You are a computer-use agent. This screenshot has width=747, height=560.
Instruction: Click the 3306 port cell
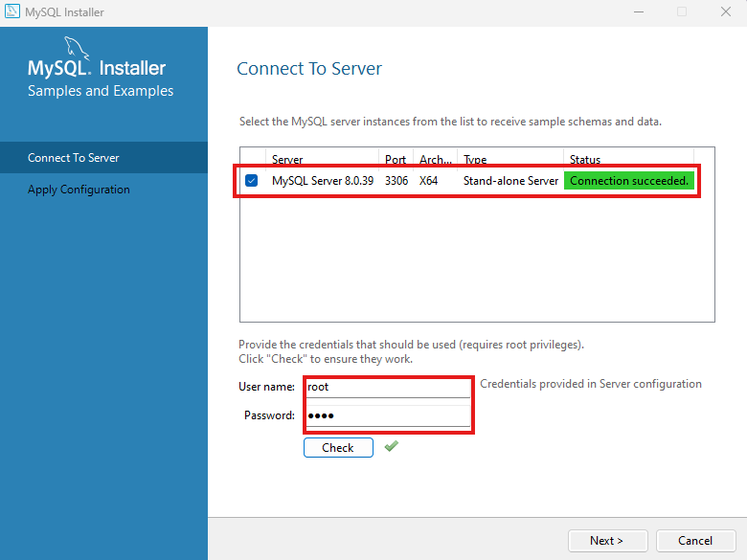(x=396, y=181)
